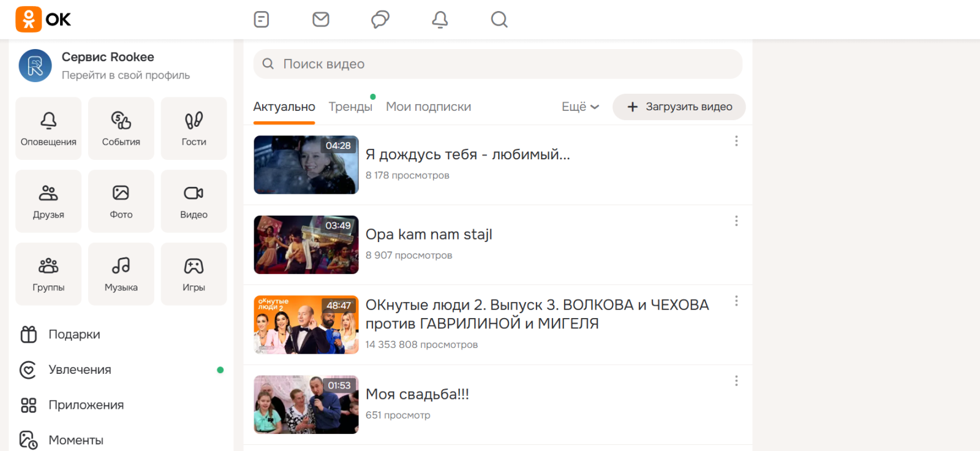Open the Гости tile
Image resolution: width=980 pixels, height=451 pixels.
[194, 129]
